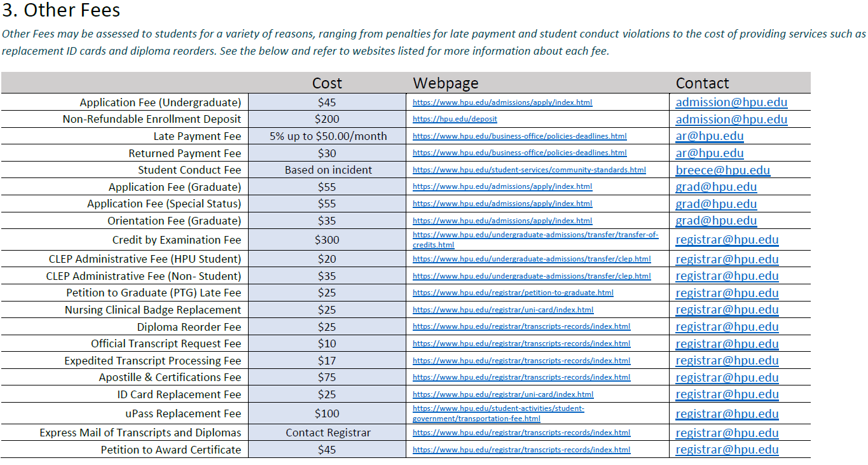Click the hpu.edu/deposit enrollment deposit link

tap(455, 120)
